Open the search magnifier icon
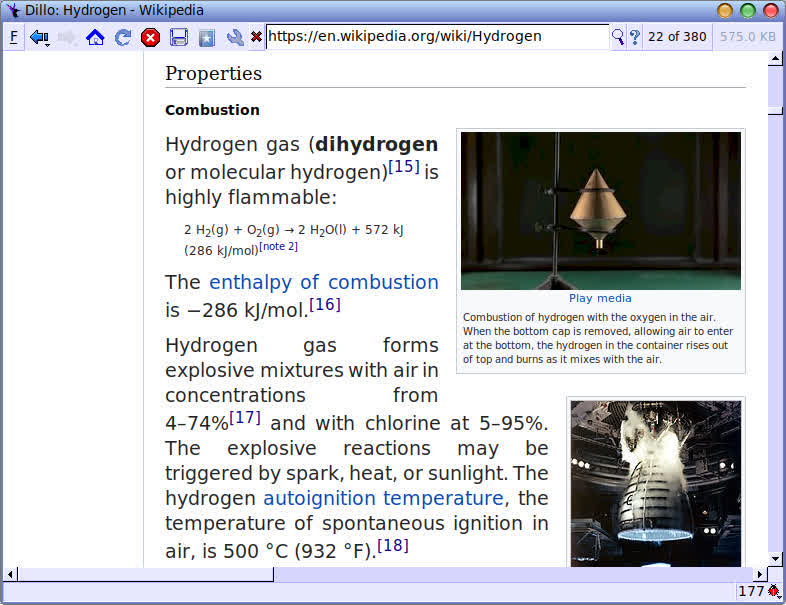This screenshot has height=605, width=786. (618, 37)
